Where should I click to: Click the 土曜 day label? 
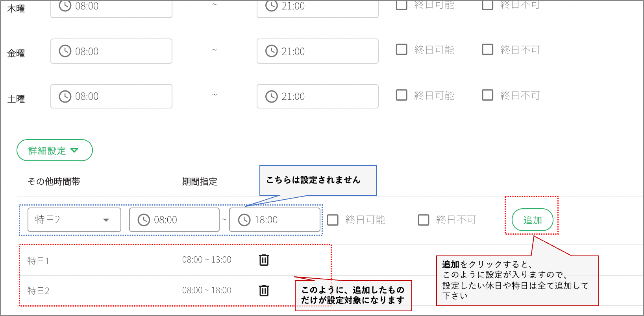pos(16,99)
